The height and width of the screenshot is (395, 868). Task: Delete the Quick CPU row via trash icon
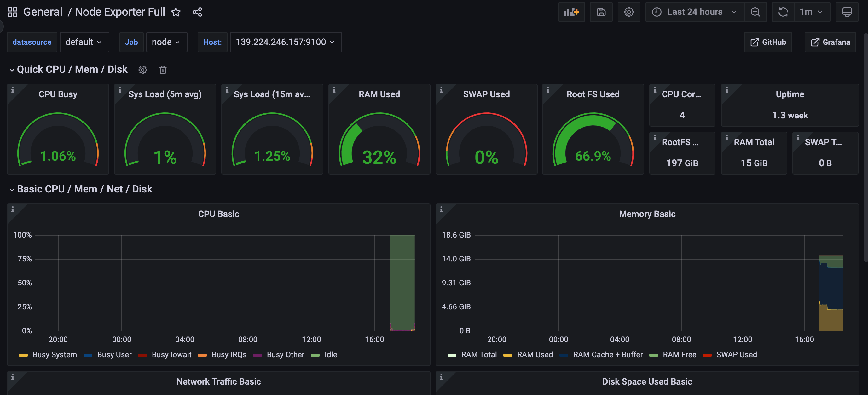[x=163, y=70]
